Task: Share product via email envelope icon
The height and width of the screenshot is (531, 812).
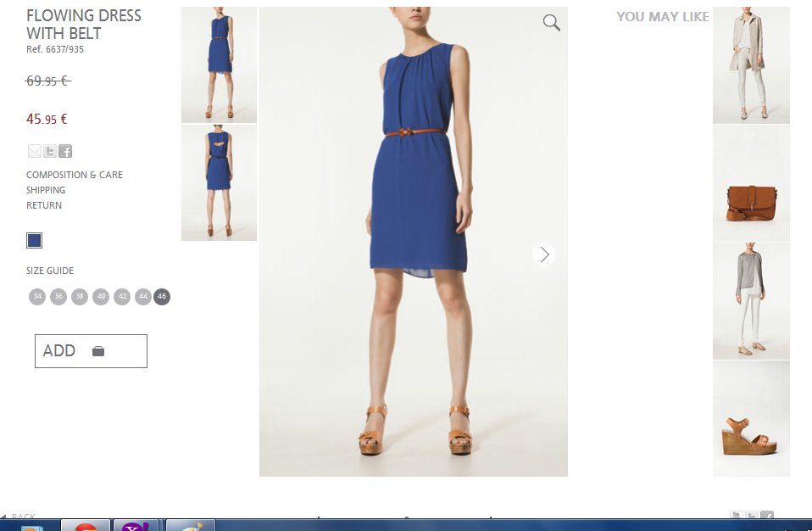Action: [x=35, y=152]
